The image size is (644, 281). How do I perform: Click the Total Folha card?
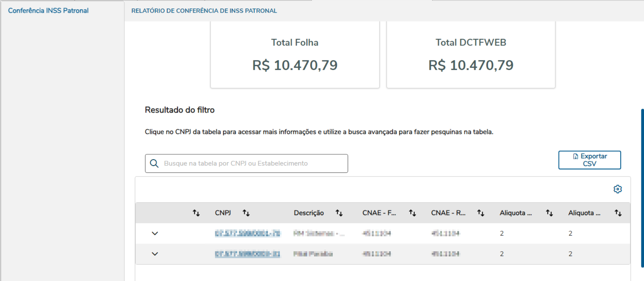click(x=295, y=55)
